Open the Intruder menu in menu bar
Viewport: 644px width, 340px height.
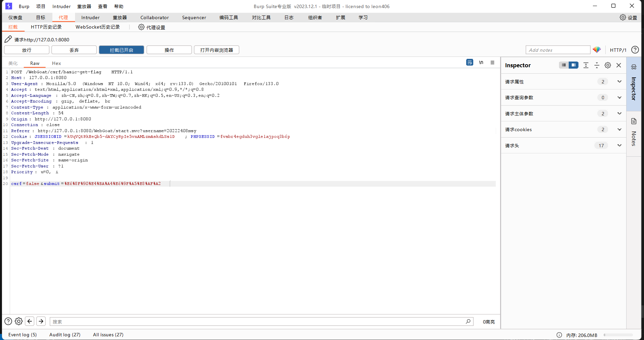click(x=62, y=6)
